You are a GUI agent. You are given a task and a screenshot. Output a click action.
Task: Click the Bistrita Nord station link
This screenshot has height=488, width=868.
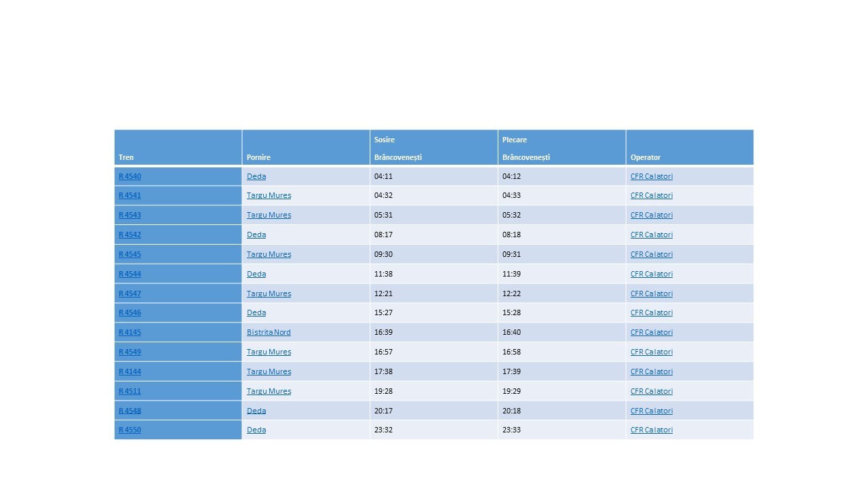[x=269, y=332]
